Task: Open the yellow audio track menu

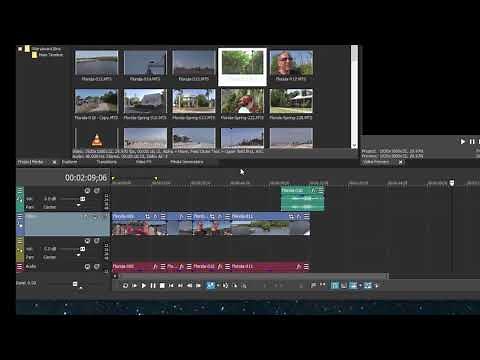Action: pos(20,241)
